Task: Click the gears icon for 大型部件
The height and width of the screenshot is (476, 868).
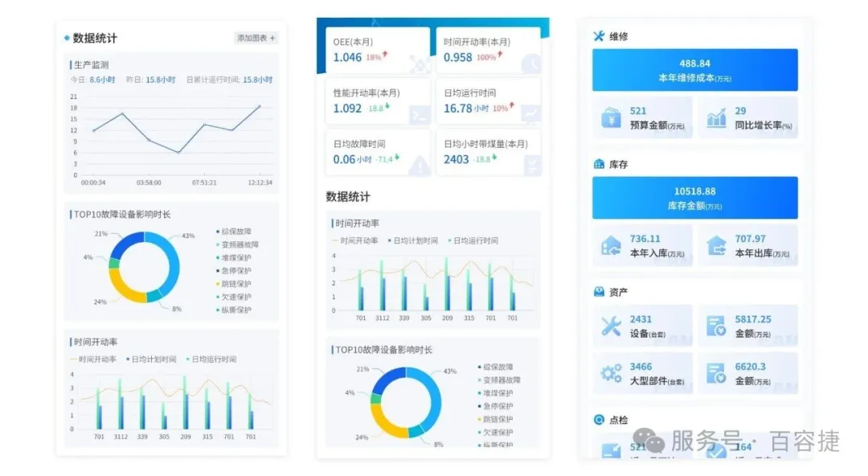Action: [612, 374]
